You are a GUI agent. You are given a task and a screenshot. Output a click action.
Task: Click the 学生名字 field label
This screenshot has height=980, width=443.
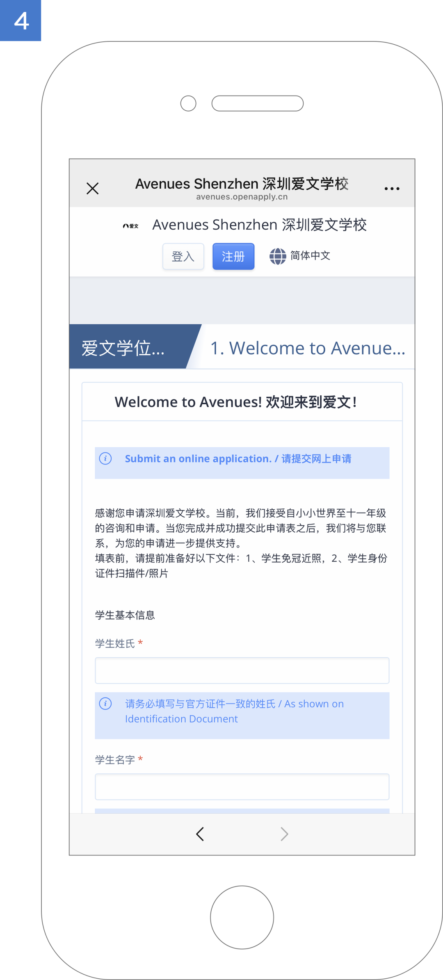(x=115, y=760)
